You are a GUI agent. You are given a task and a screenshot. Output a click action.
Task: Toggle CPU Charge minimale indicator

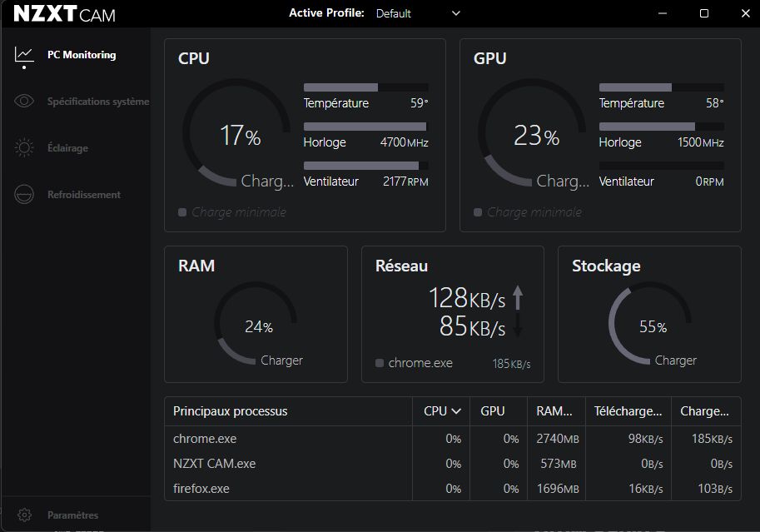point(182,212)
